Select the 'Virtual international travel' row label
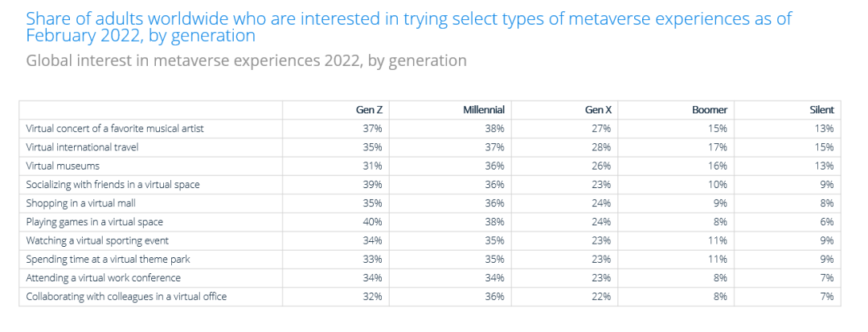 [83, 147]
